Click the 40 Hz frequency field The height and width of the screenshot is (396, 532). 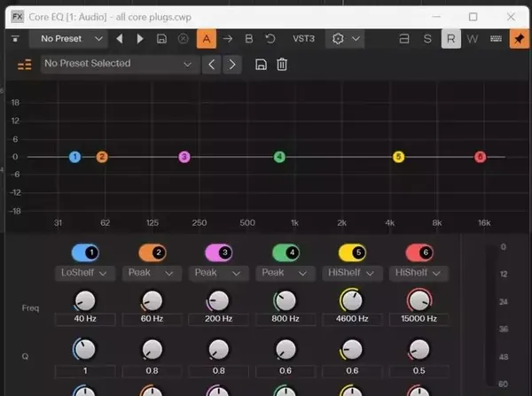[85, 319]
